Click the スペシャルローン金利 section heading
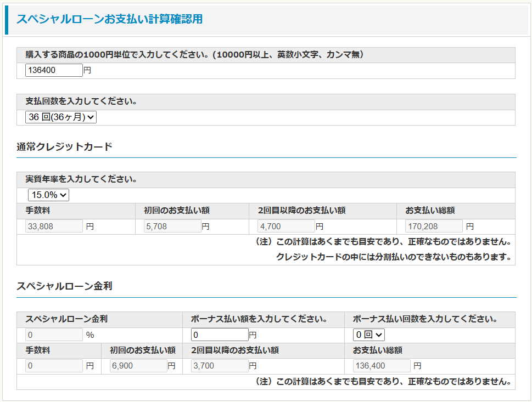Screen dimensions: 532x402 pyautogui.click(x=64, y=286)
